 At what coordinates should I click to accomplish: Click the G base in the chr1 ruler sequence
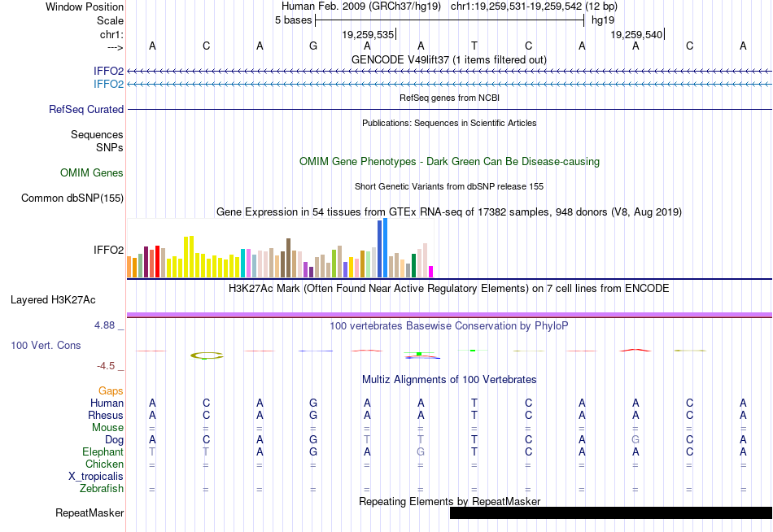pyautogui.click(x=313, y=46)
